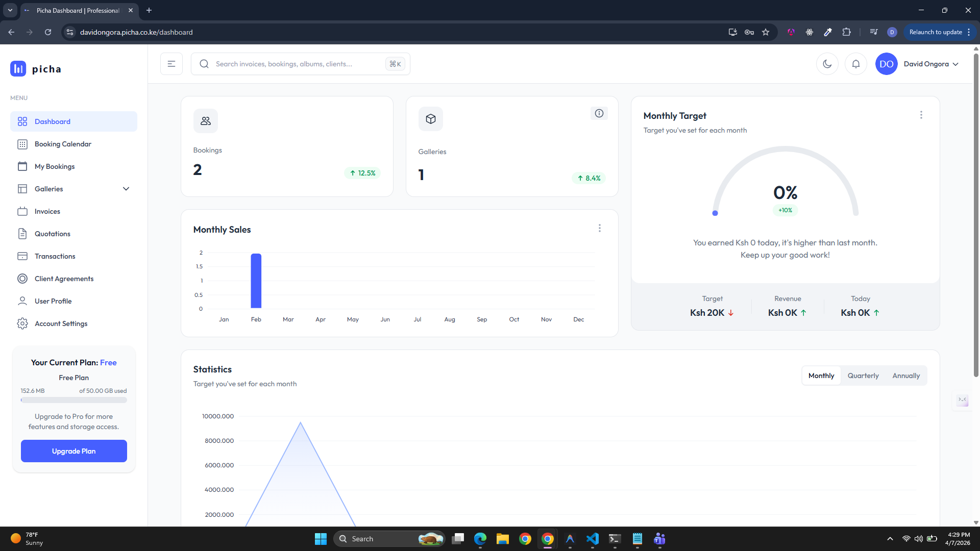Image resolution: width=980 pixels, height=551 pixels.
Task: Click the Galleries info icon
Action: tap(599, 113)
